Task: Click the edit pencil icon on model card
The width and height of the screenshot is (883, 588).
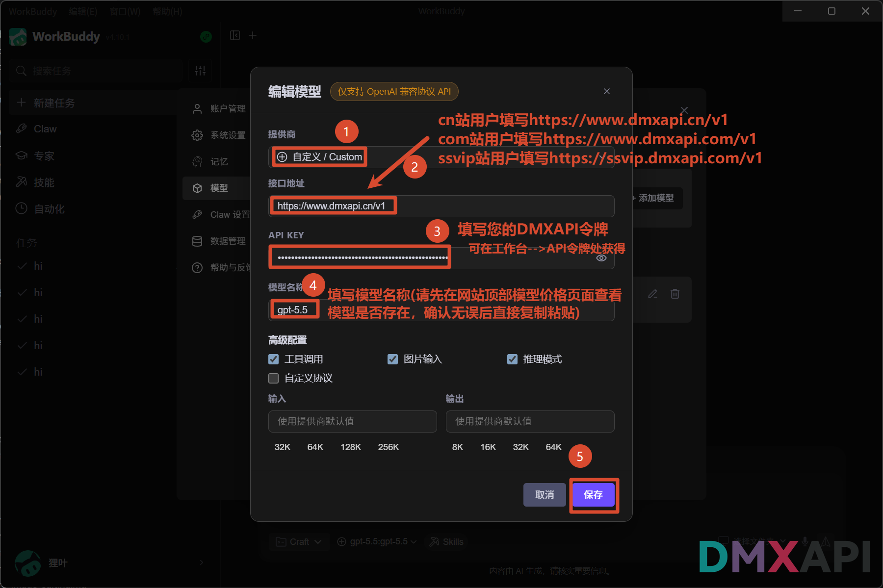Action: coord(652,294)
